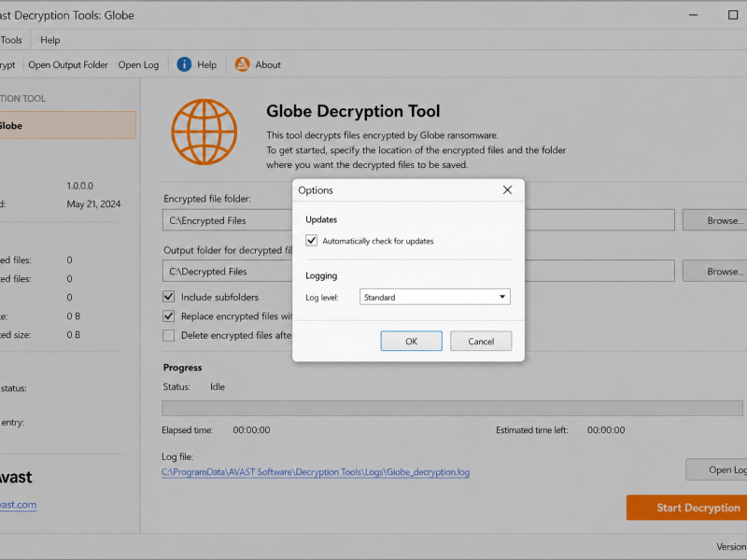
Task: Click Open Log in the toolbar
Action: click(138, 64)
